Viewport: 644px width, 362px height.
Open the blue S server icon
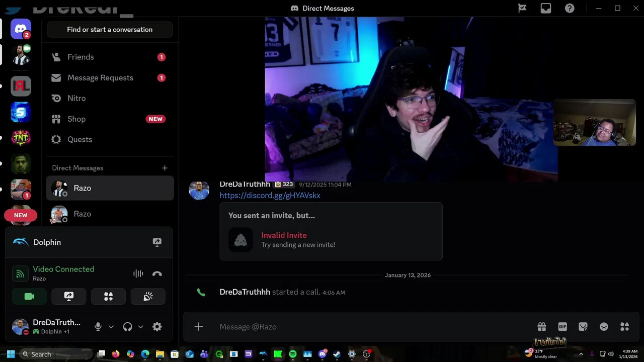click(x=21, y=112)
